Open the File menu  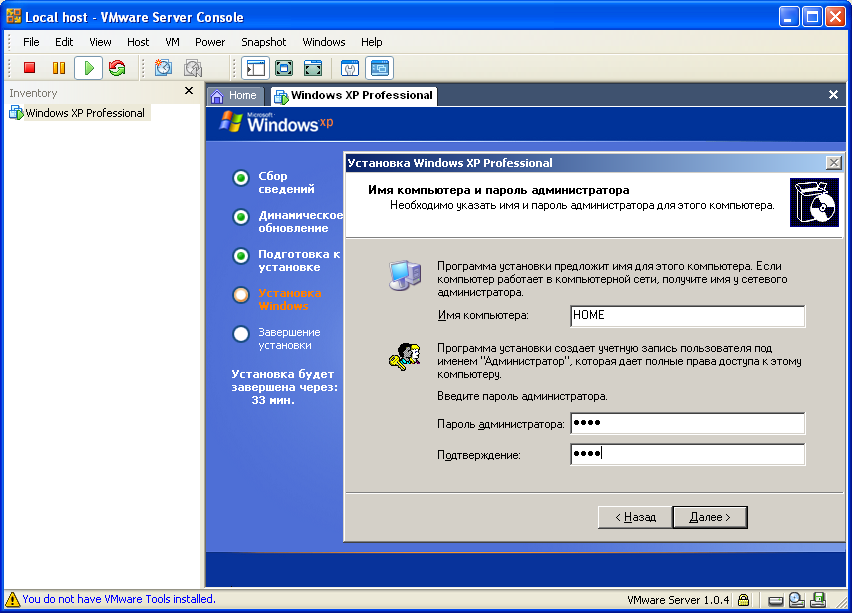click(x=31, y=42)
